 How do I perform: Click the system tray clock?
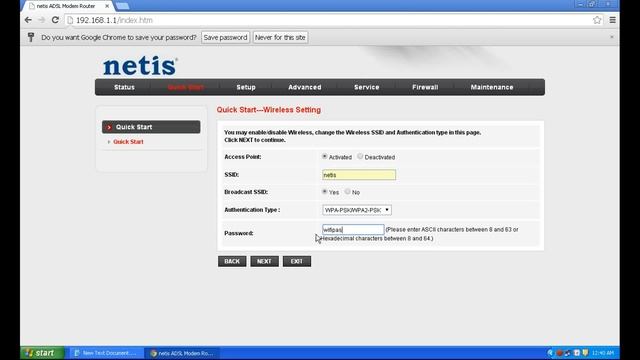tap(603, 353)
